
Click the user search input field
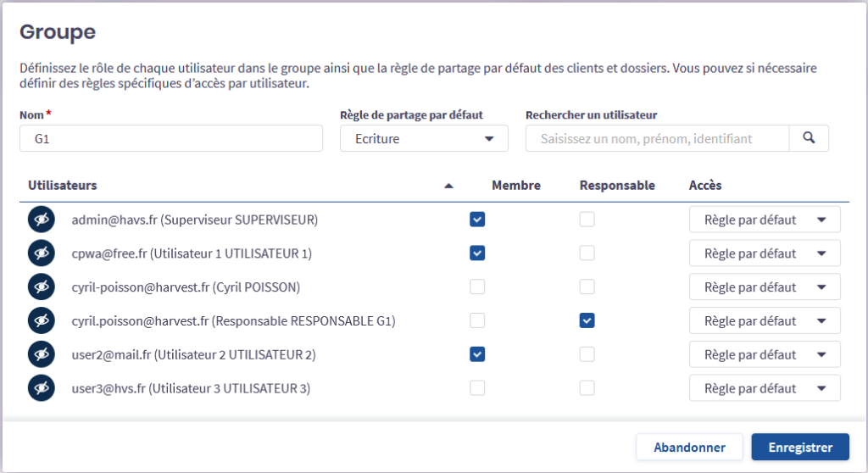pyautogui.click(x=657, y=138)
